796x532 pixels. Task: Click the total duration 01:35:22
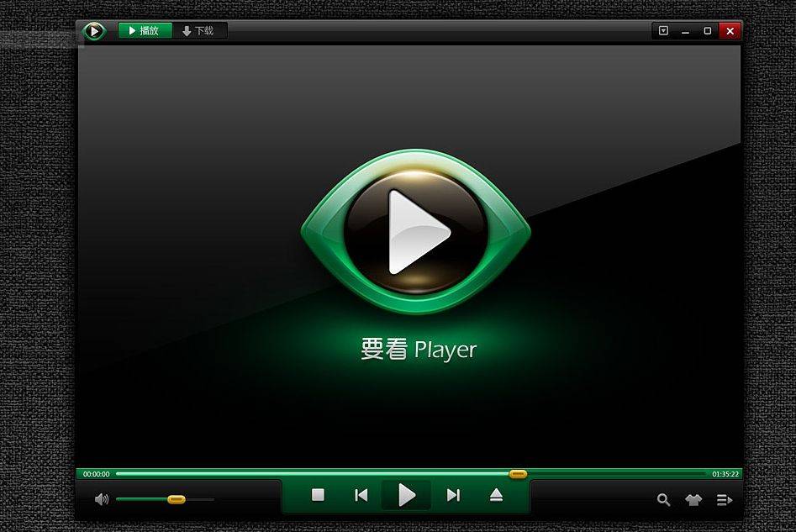point(725,474)
